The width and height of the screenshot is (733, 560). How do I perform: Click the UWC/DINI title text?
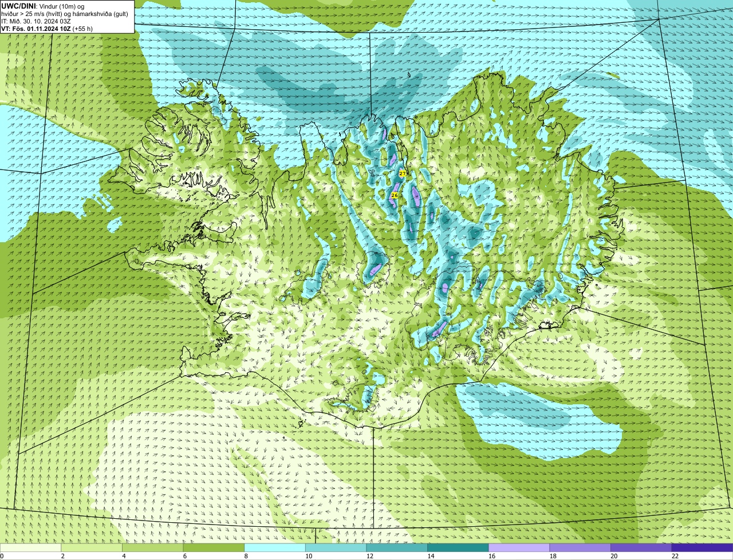click(x=18, y=5)
